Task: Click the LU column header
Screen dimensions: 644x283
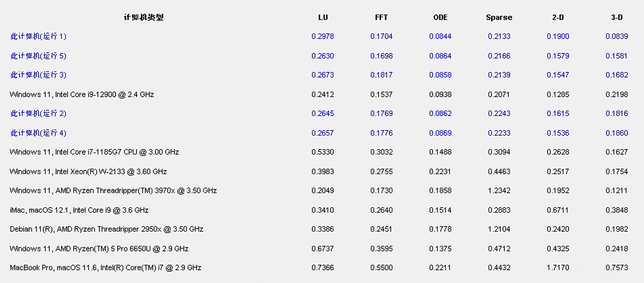Action: (x=323, y=17)
